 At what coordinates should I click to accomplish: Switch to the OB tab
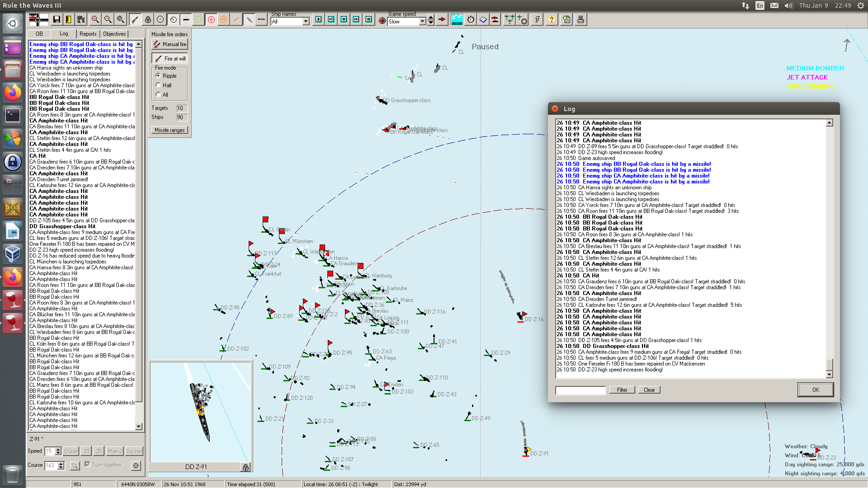click(x=39, y=34)
